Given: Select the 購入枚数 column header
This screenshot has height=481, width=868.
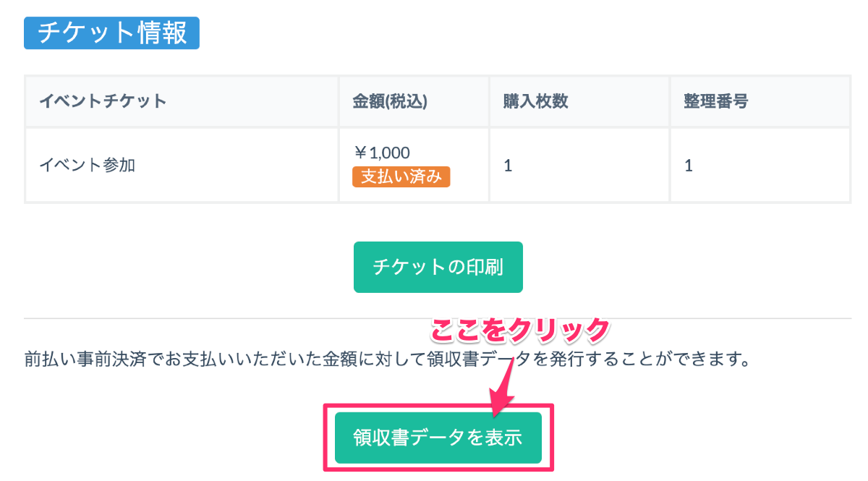Looking at the screenshot, I should 535,101.
